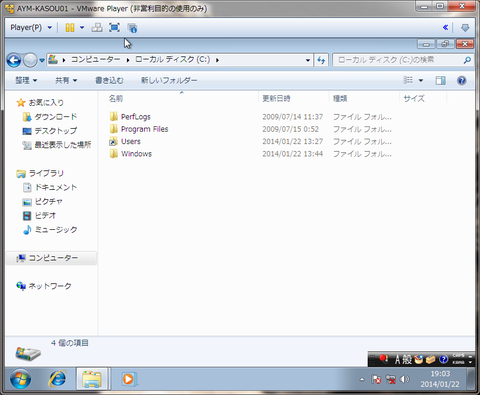Click the Users folder icon

pos(114,141)
